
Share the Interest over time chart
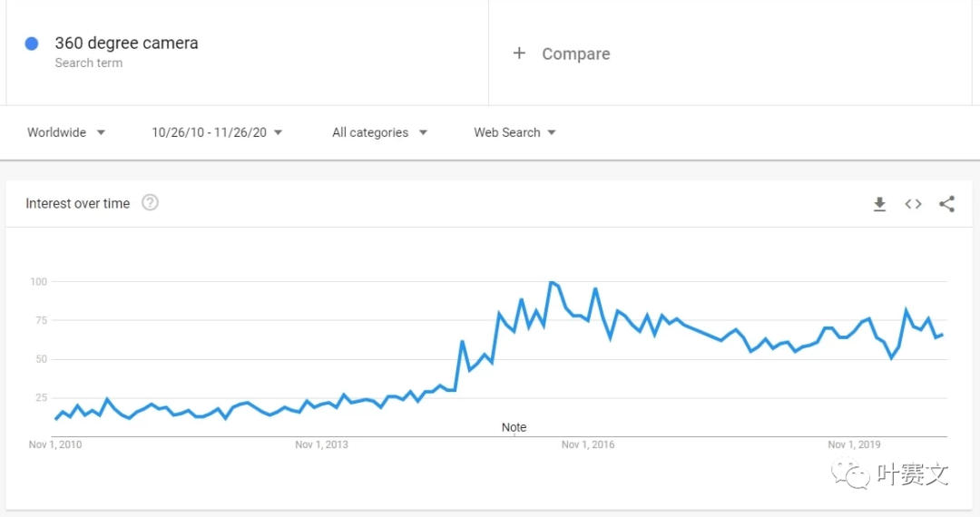point(946,204)
